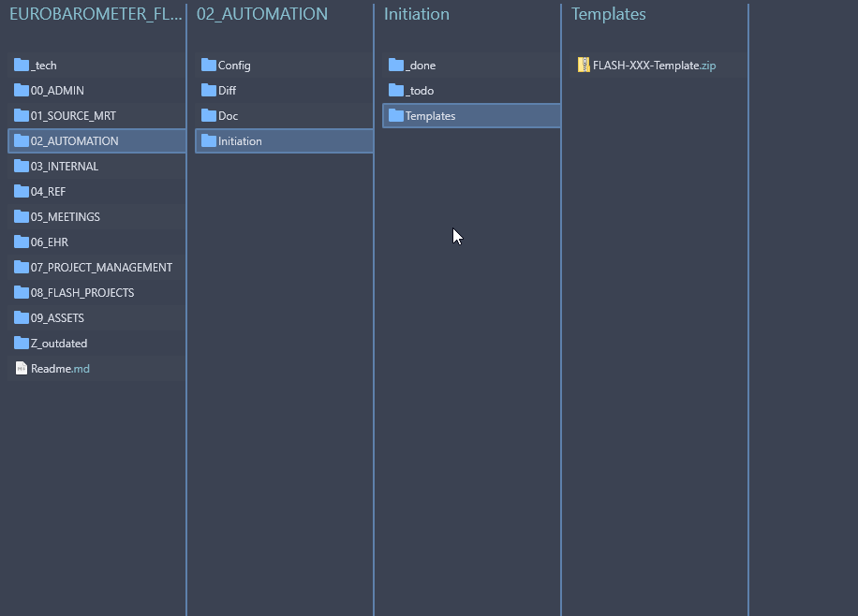Click the folder icon beside Config

(209, 66)
